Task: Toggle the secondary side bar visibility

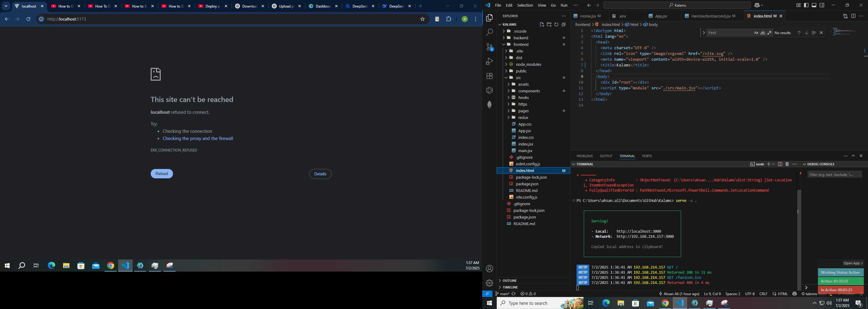Action: [x=822, y=5]
